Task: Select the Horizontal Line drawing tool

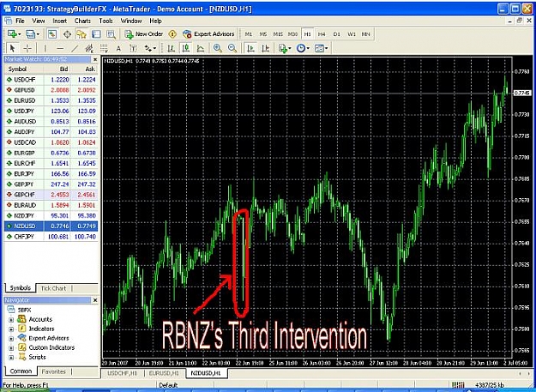Action: coord(60,48)
